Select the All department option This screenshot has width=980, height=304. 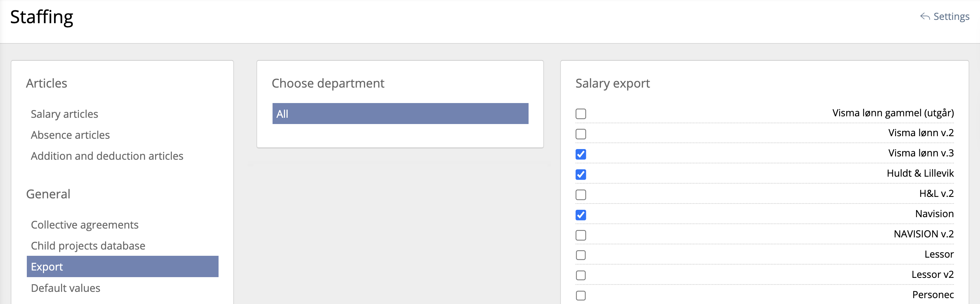[400, 113]
